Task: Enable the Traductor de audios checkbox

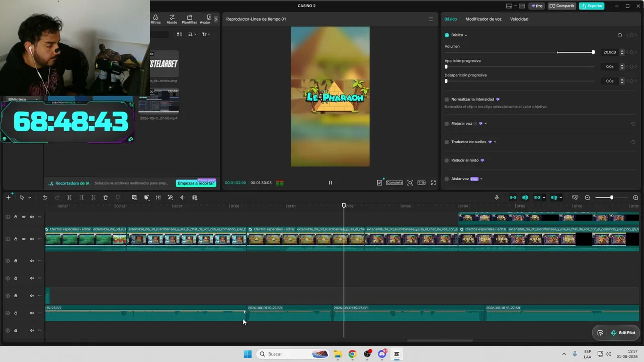Action: point(447,142)
